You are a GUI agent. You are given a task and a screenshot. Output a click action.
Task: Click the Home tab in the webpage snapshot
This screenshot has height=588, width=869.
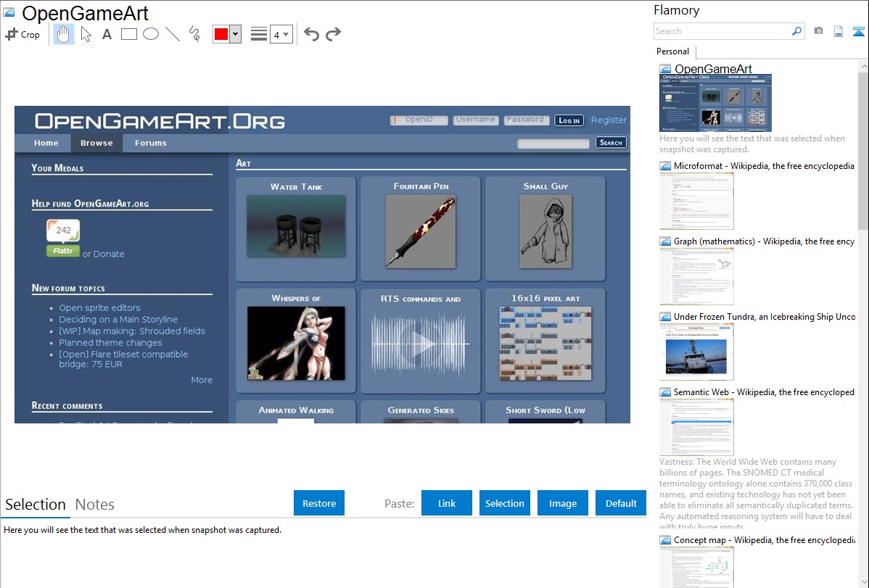(46, 143)
